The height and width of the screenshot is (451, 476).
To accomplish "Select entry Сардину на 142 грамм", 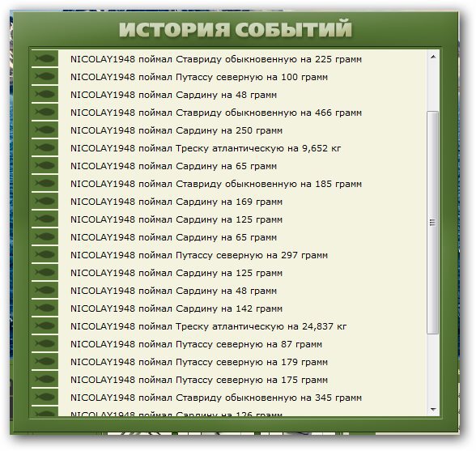I will (176, 308).
